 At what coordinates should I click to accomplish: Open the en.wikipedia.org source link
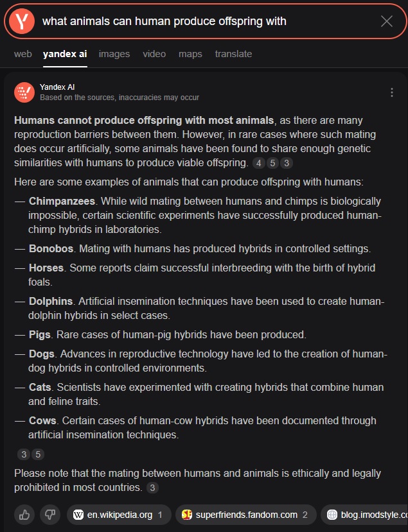(x=120, y=515)
